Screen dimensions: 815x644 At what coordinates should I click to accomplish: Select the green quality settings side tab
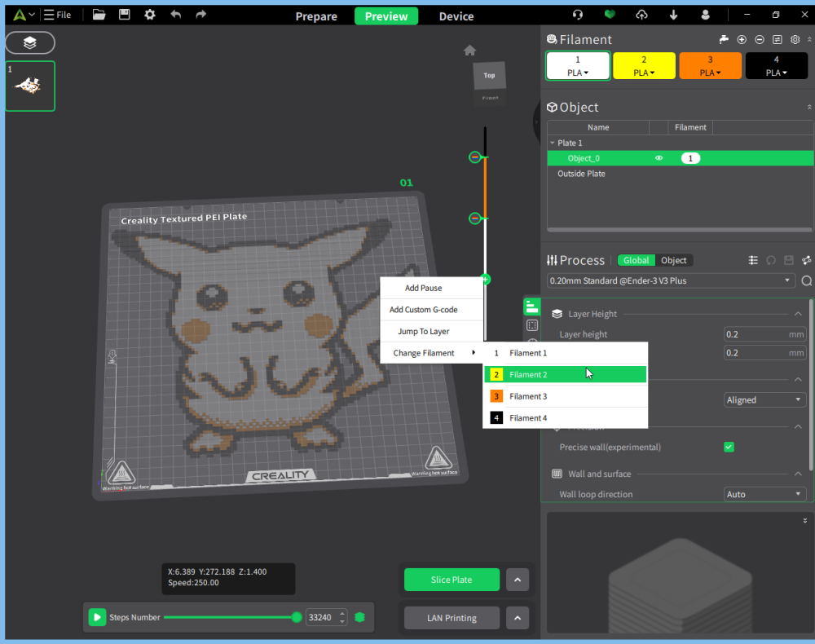pyautogui.click(x=531, y=307)
